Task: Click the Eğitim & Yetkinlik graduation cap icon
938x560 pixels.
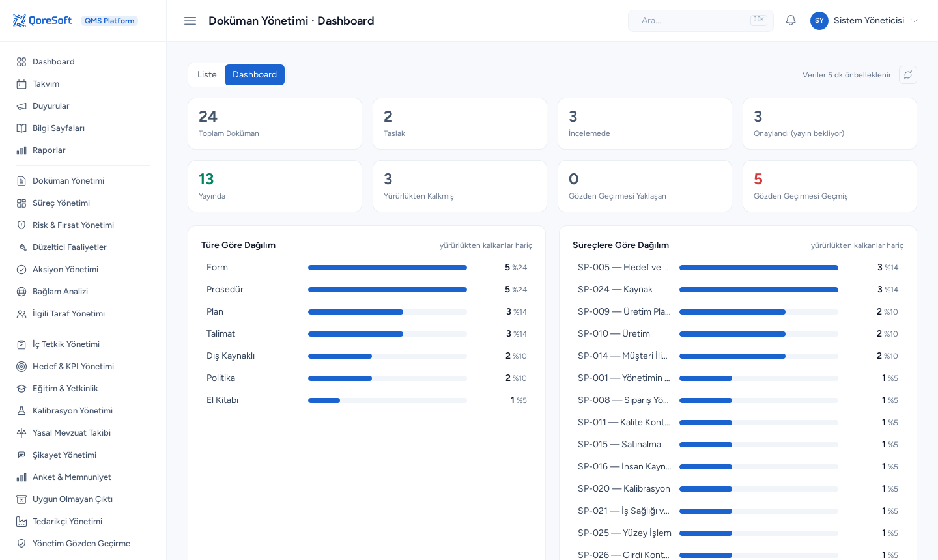Action: [21, 389]
